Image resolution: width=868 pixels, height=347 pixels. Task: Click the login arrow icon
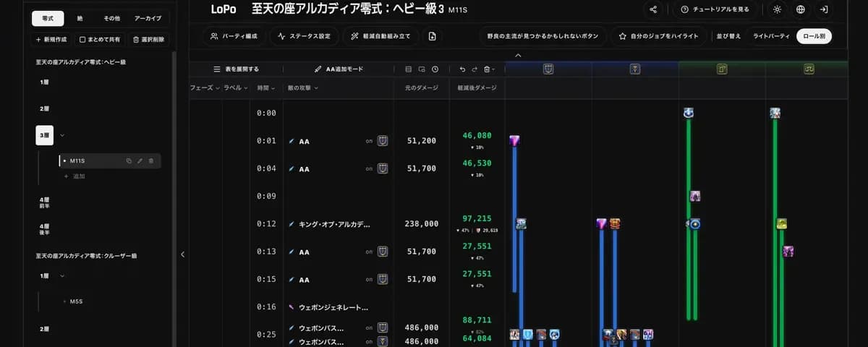click(x=824, y=9)
